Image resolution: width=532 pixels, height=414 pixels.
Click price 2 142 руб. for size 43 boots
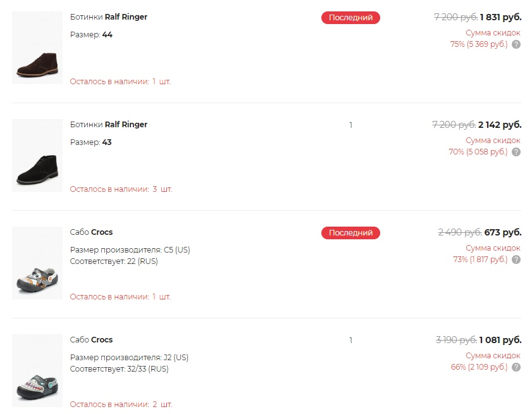(x=500, y=125)
